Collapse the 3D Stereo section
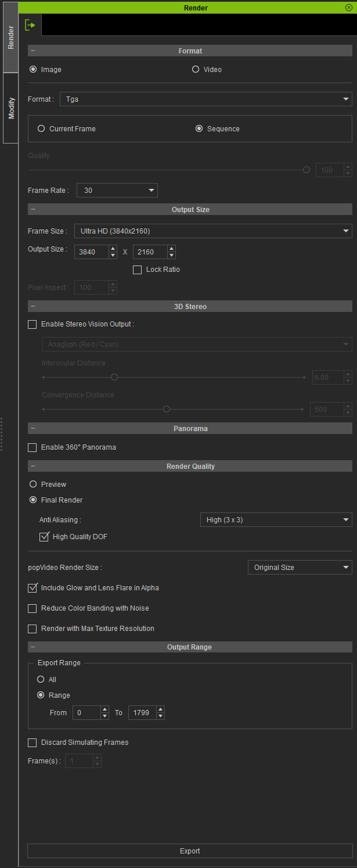Image resolution: width=357 pixels, height=868 pixels. pyautogui.click(x=33, y=306)
